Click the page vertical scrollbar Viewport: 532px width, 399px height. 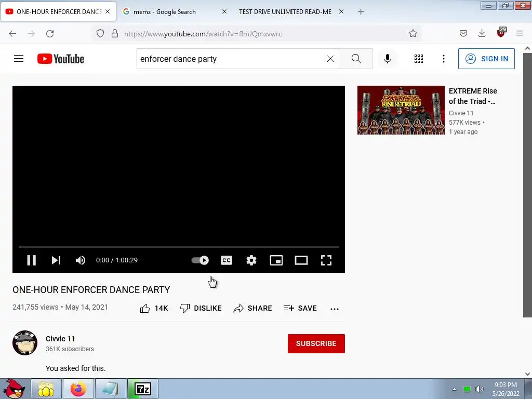[x=527, y=184]
